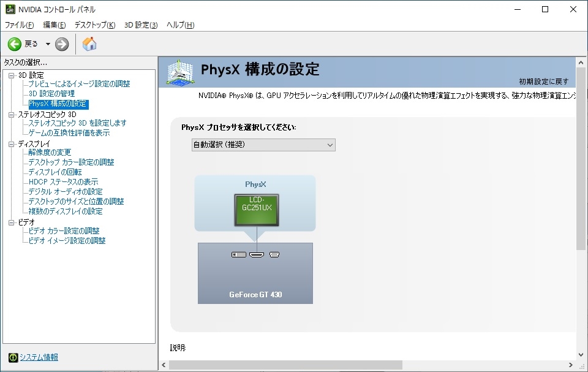This screenshot has width=588, height=372.
Task: Click the horizontal scrollbar left arrow
Action: pos(164,365)
